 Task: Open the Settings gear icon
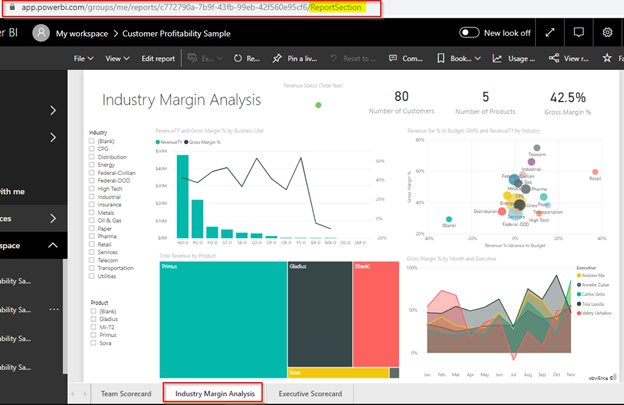[x=607, y=33]
